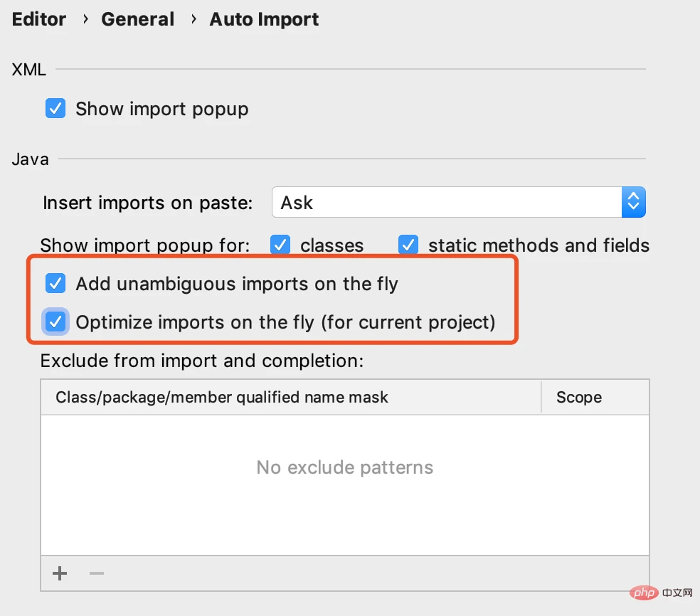
Task: Uncheck Optimize imports on the fly
Action: [x=55, y=322]
